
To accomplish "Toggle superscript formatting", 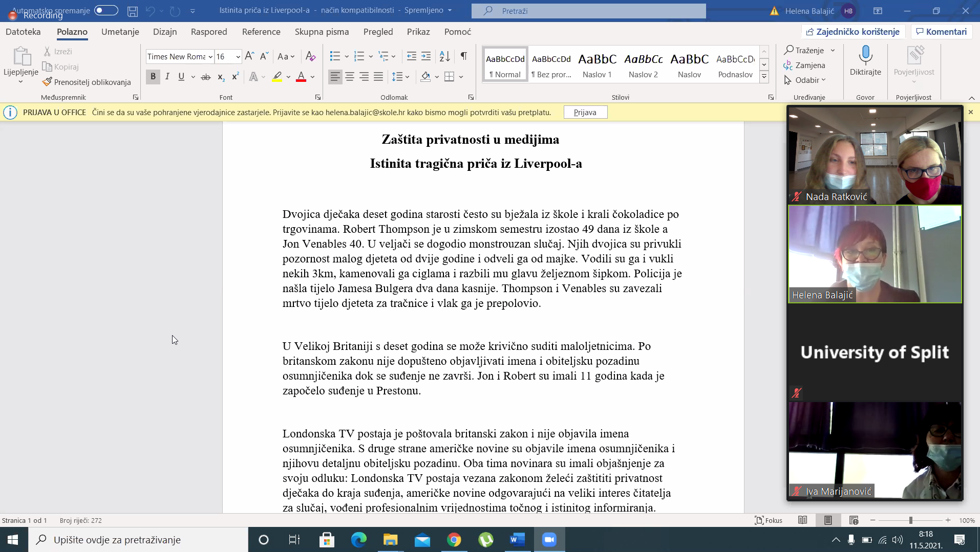I will 236,77.
